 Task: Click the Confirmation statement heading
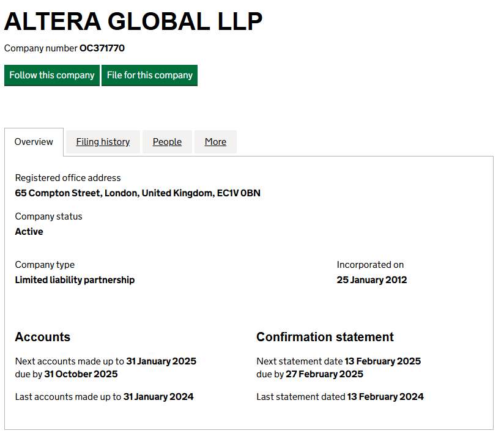[x=325, y=337]
